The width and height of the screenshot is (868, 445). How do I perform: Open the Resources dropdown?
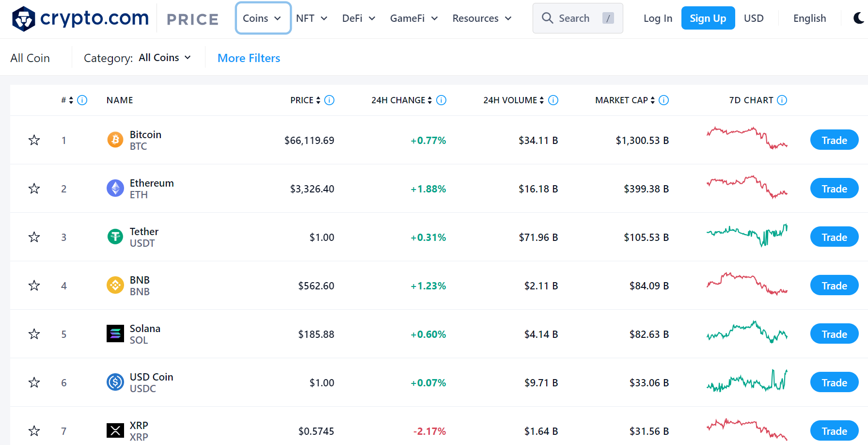pos(482,18)
